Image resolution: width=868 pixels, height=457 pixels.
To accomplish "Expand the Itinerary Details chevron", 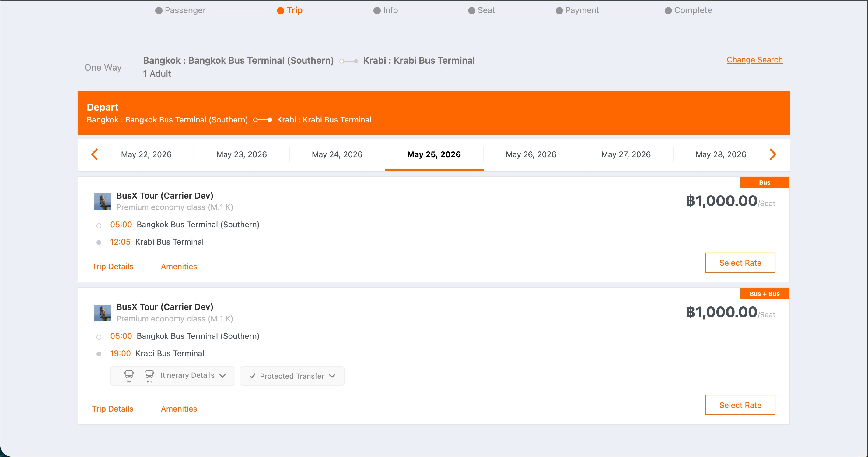I will (x=222, y=376).
